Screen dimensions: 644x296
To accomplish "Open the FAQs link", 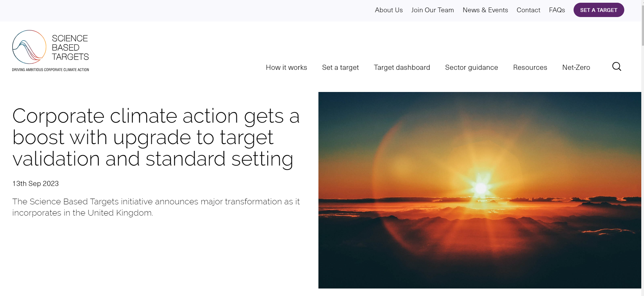I will 557,10.
